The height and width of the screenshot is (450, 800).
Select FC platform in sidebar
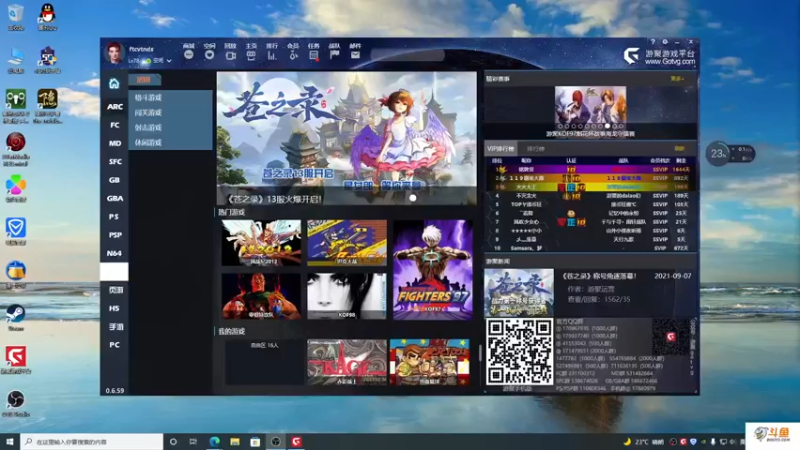[115, 125]
